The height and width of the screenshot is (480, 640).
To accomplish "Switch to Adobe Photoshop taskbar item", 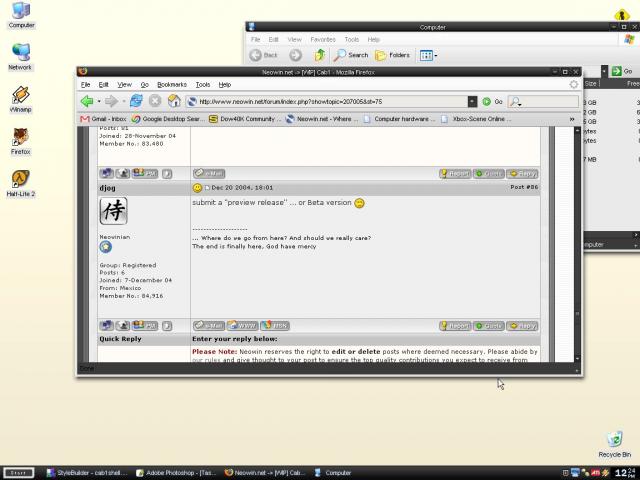I will (176, 473).
